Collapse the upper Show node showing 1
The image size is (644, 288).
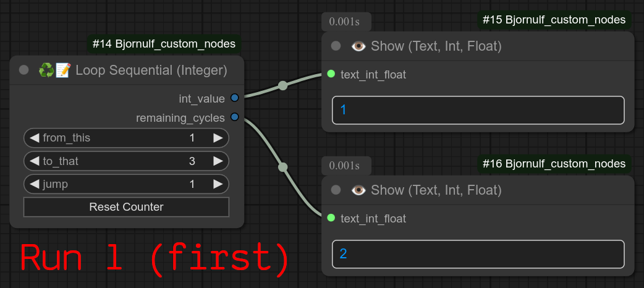(x=336, y=46)
